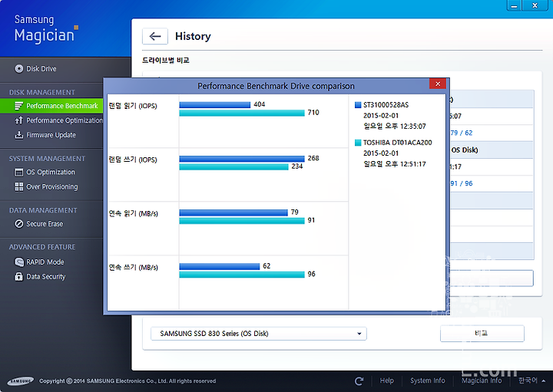Viewport: 553px width, 392px height.
Task: Click the blue sequential read bar 79
Action: [233, 212]
